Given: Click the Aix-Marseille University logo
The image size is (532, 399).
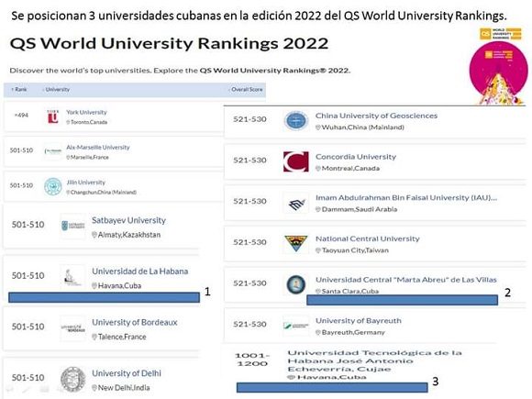Looking at the screenshot, I should (x=53, y=151).
